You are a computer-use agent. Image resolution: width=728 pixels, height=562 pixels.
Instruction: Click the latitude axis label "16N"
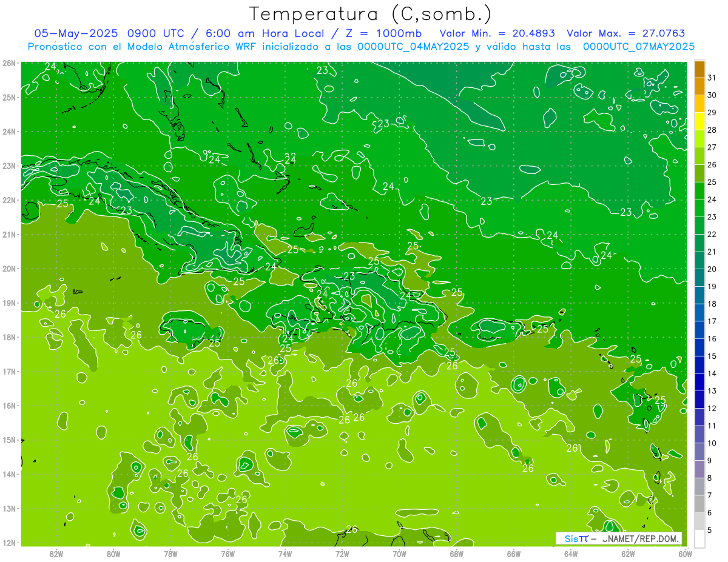[x=9, y=406]
